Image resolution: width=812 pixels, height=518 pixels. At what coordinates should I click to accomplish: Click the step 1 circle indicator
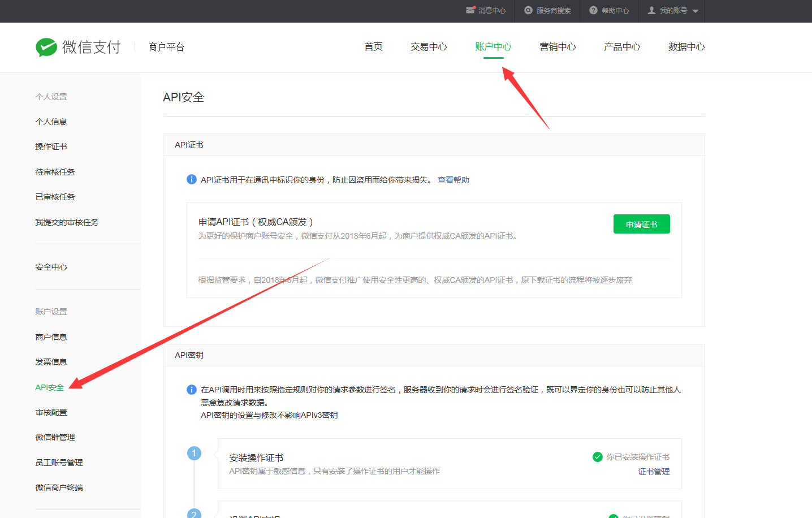tap(194, 453)
